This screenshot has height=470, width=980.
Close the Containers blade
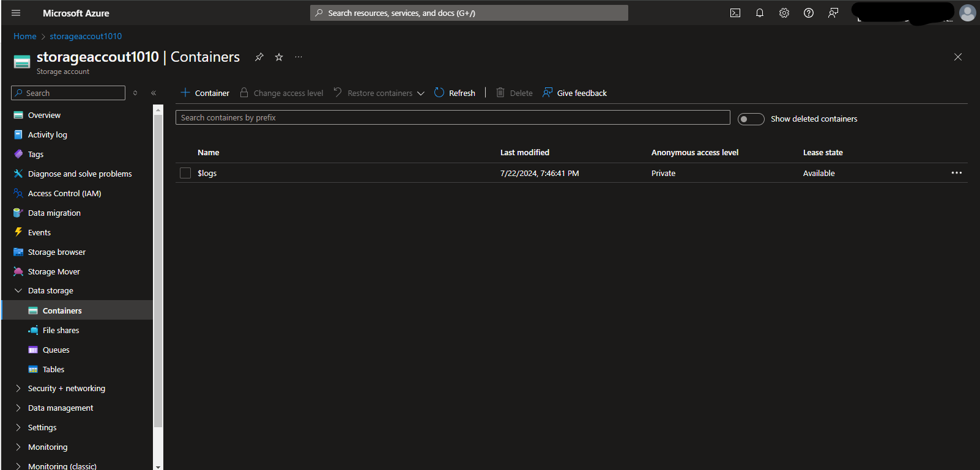(958, 57)
